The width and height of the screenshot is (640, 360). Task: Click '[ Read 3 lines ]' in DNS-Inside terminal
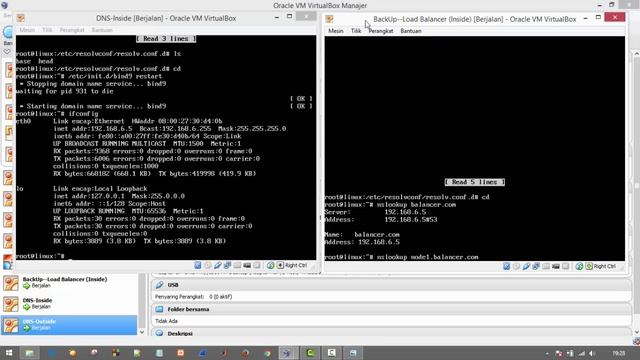(166, 39)
